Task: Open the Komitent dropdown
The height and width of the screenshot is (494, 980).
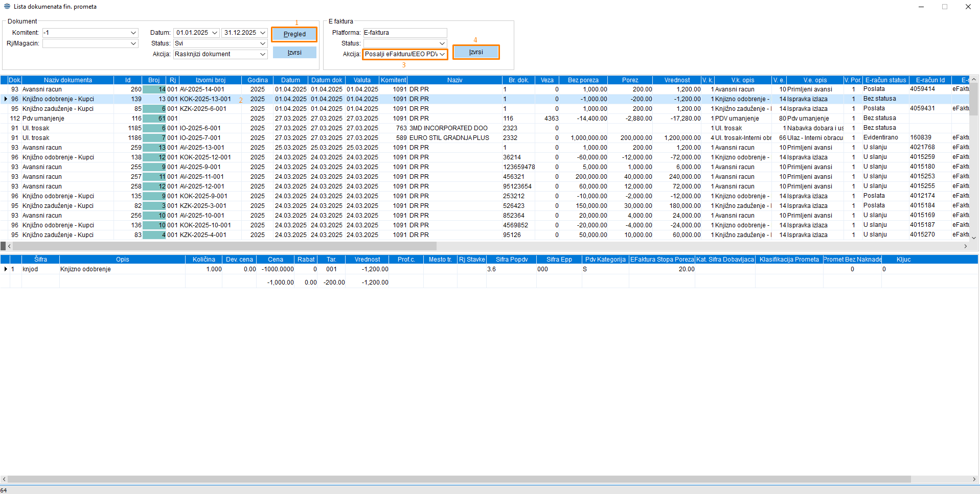Action: (133, 33)
